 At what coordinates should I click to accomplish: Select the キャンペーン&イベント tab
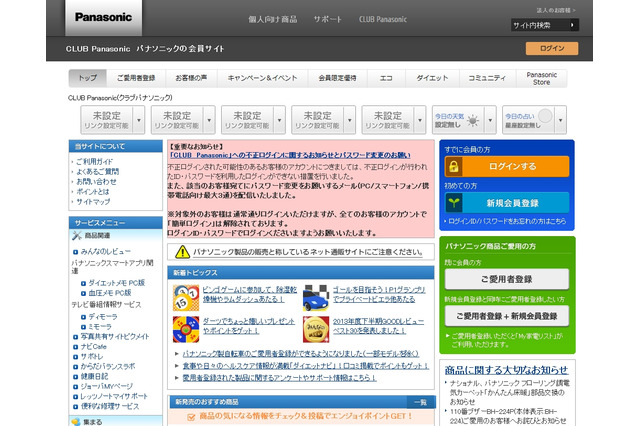262,78
